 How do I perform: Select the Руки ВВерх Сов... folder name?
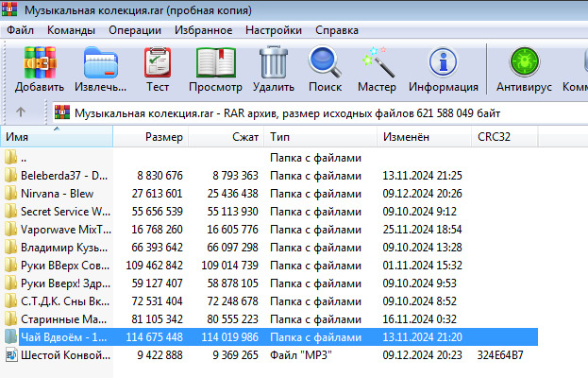pyautogui.click(x=65, y=265)
